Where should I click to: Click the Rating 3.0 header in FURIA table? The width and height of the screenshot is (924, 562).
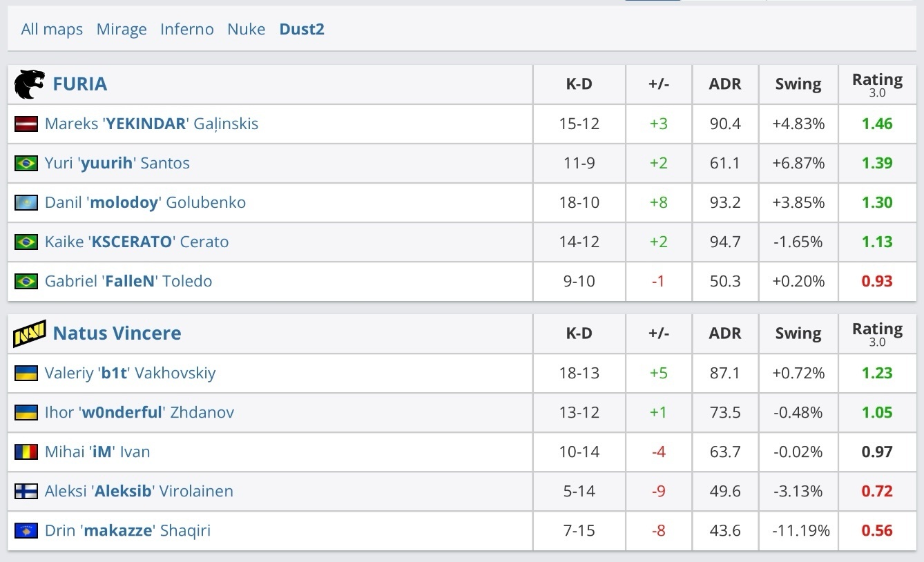tap(877, 84)
